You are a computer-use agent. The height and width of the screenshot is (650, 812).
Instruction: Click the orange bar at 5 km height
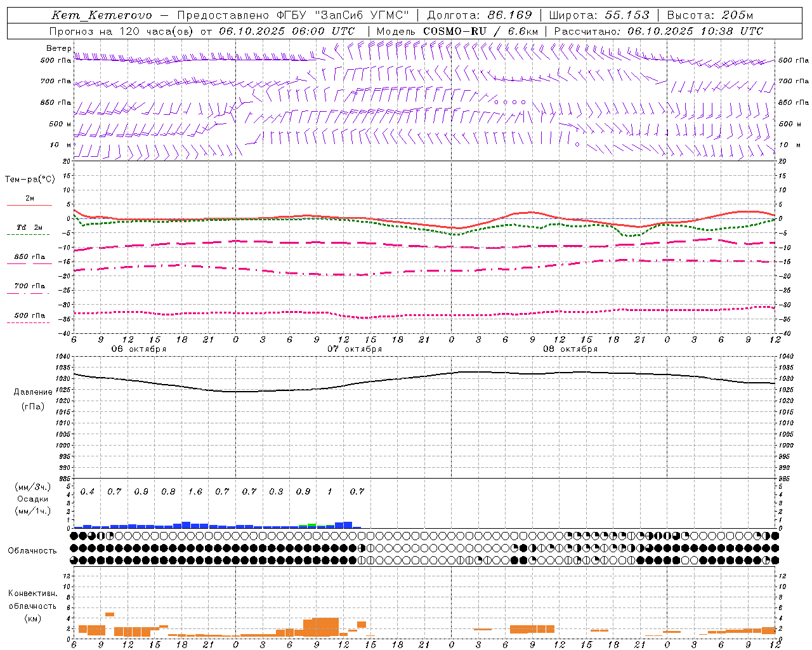click(110, 614)
